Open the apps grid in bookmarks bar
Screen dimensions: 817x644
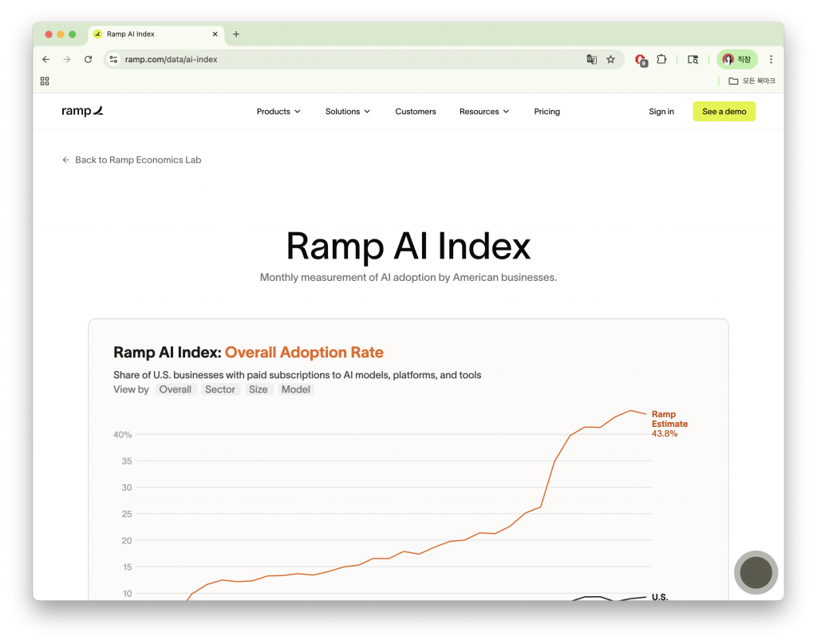[x=45, y=81]
